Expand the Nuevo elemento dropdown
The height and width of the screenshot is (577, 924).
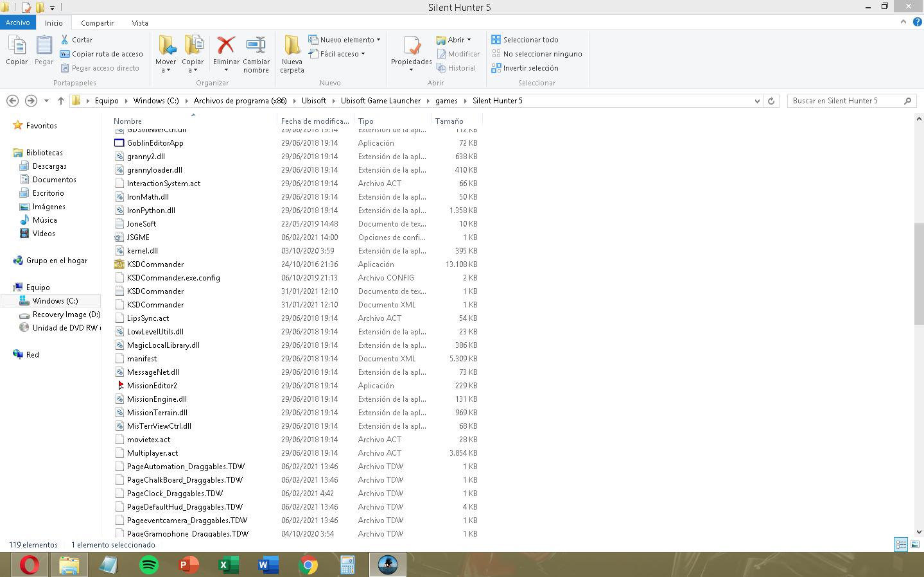[345, 40]
